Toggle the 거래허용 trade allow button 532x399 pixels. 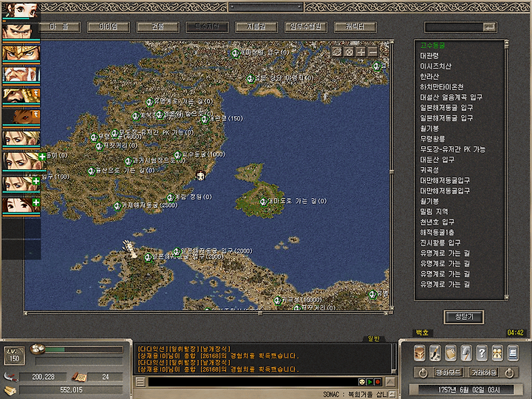[x=484, y=372]
